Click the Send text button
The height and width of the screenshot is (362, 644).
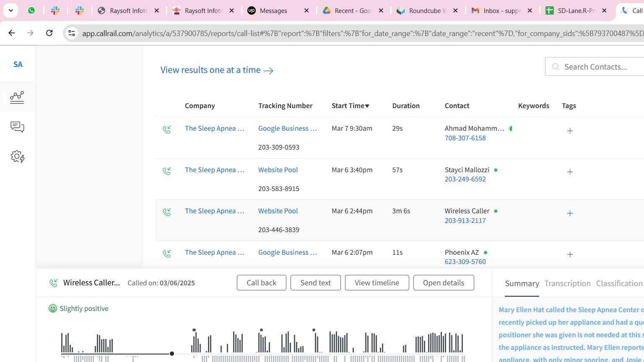point(316,283)
